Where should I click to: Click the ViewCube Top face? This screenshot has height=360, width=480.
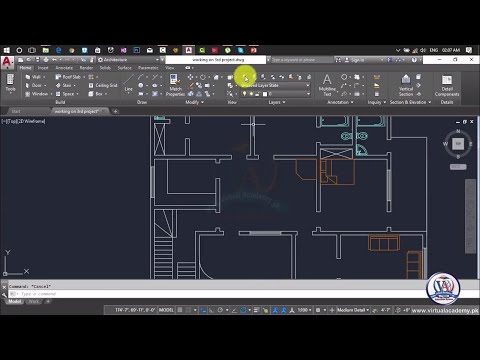pyautogui.click(x=458, y=144)
